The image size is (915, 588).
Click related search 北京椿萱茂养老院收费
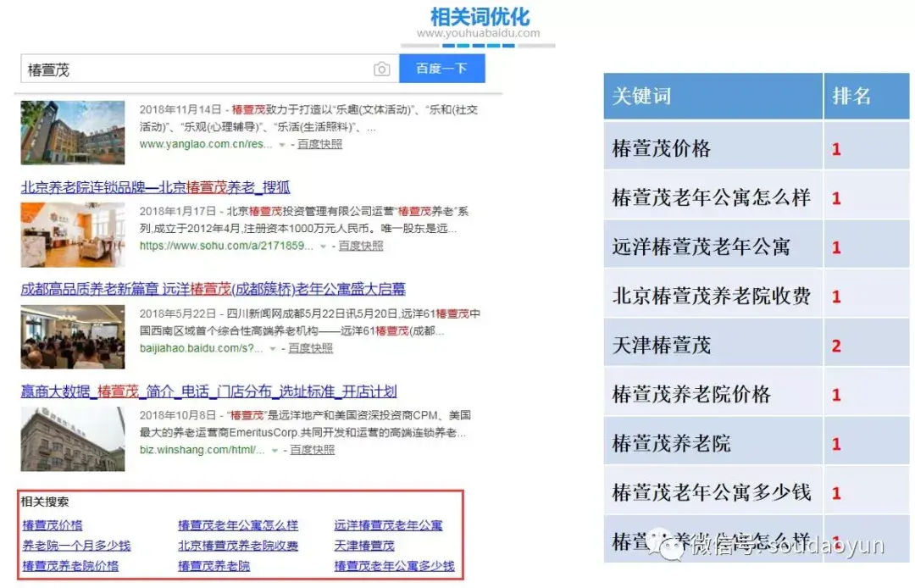[238, 546]
